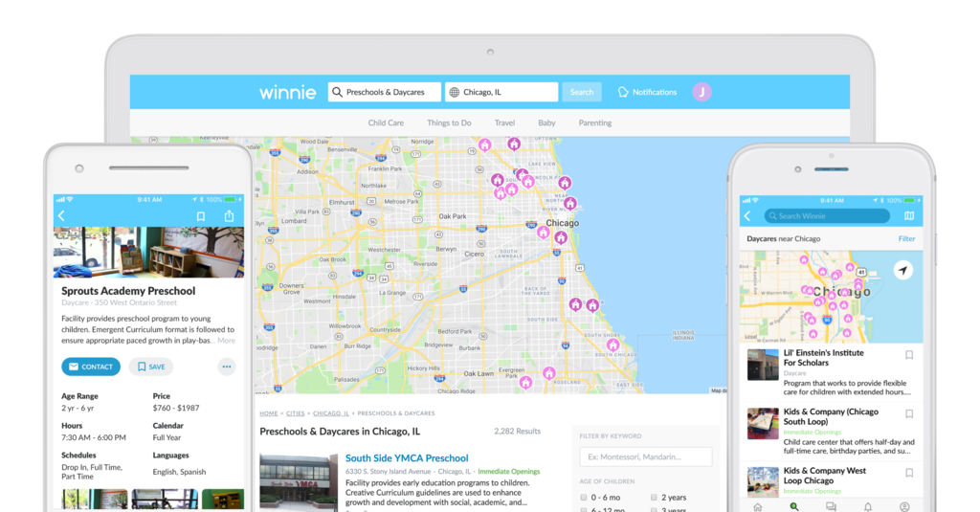Click the Preschools & Daycares in Chicago, IL heading
The width and height of the screenshot is (980, 512).
340,432
